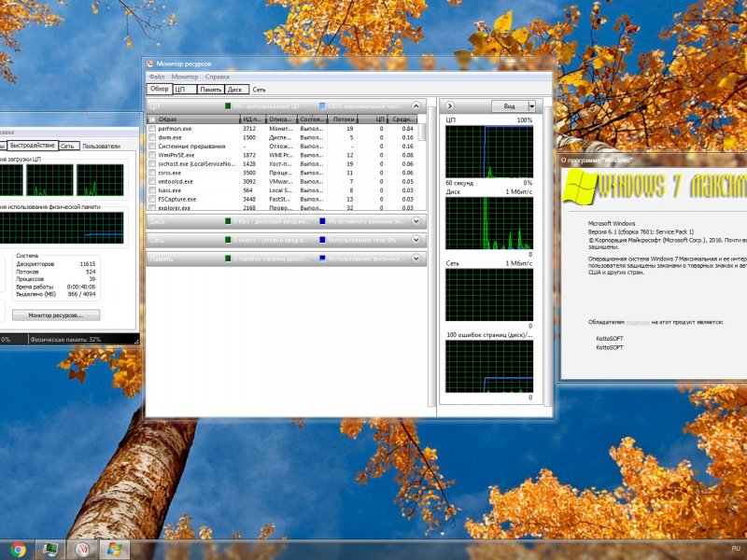Tick the select-all checkbox beside Образ header
This screenshot has height=560, width=747.
pyautogui.click(x=152, y=119)
